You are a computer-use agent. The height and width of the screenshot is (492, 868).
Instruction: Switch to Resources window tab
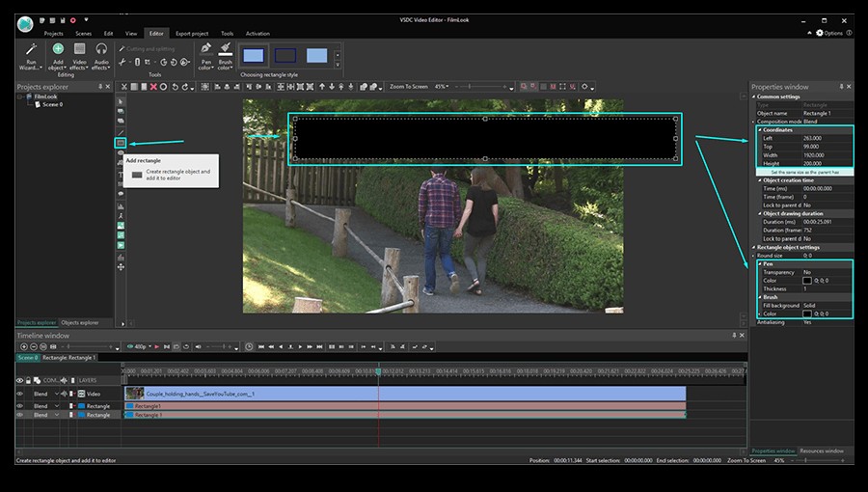822,451
